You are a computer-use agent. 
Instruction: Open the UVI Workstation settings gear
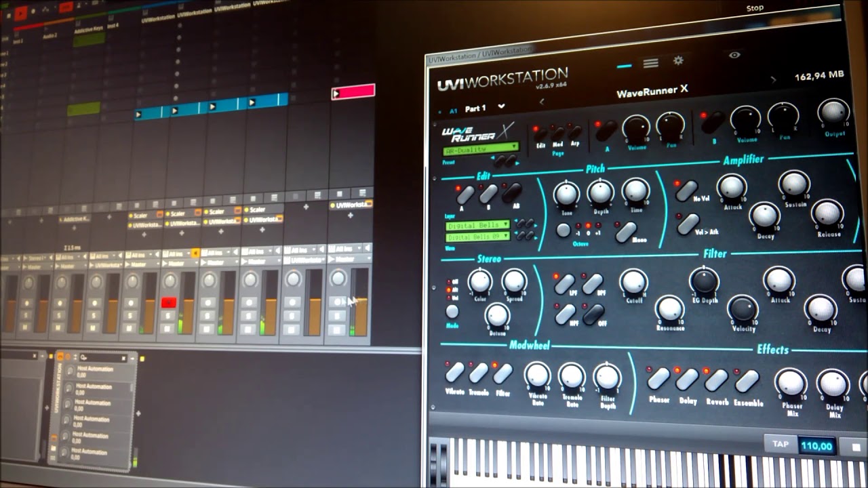(678, 61)
